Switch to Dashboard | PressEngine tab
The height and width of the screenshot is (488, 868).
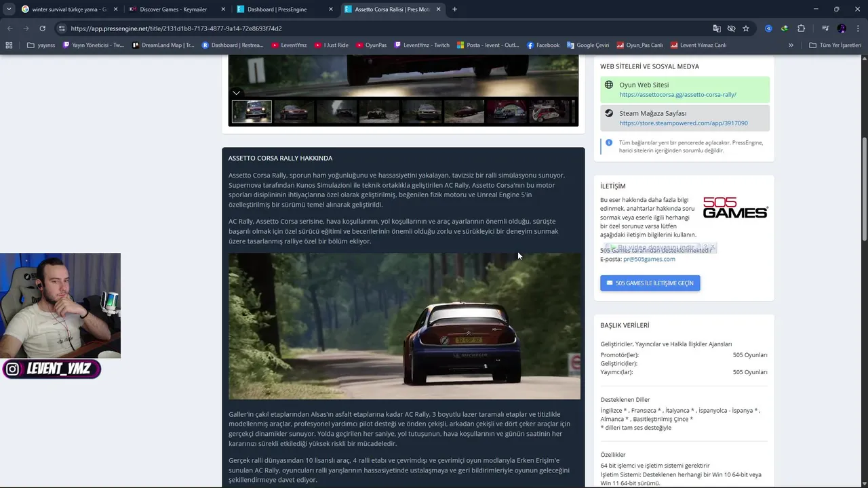point(285,9)
